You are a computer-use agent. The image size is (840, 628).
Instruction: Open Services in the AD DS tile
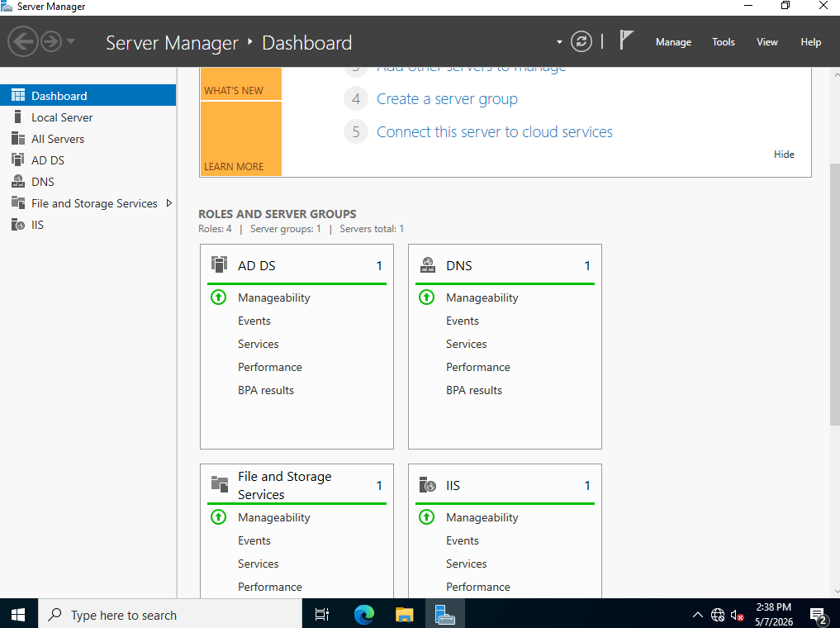(259, 344)
